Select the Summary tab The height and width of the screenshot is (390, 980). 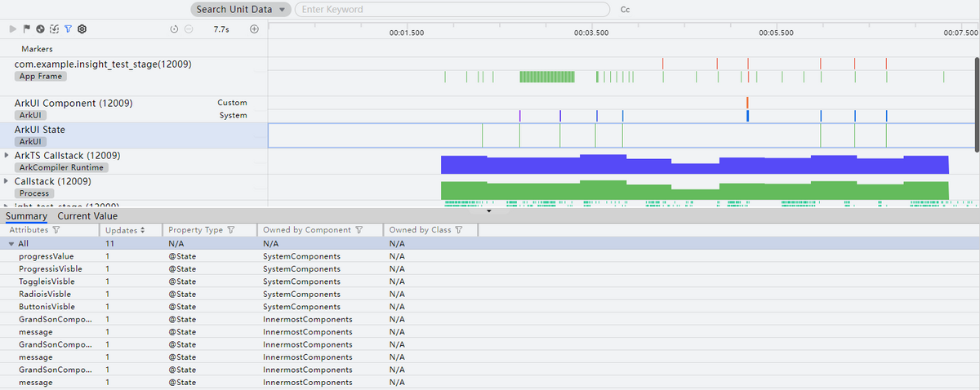(x=26, y=216)
